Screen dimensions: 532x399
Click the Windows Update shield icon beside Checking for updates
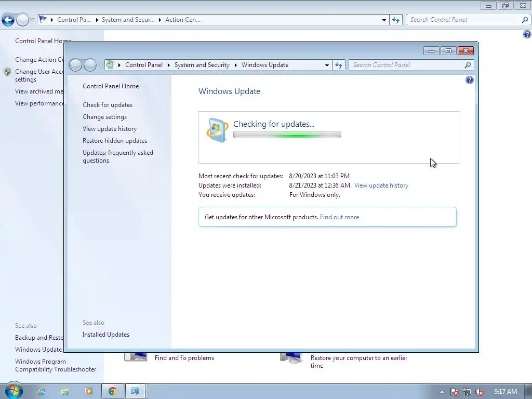(217, 130)
